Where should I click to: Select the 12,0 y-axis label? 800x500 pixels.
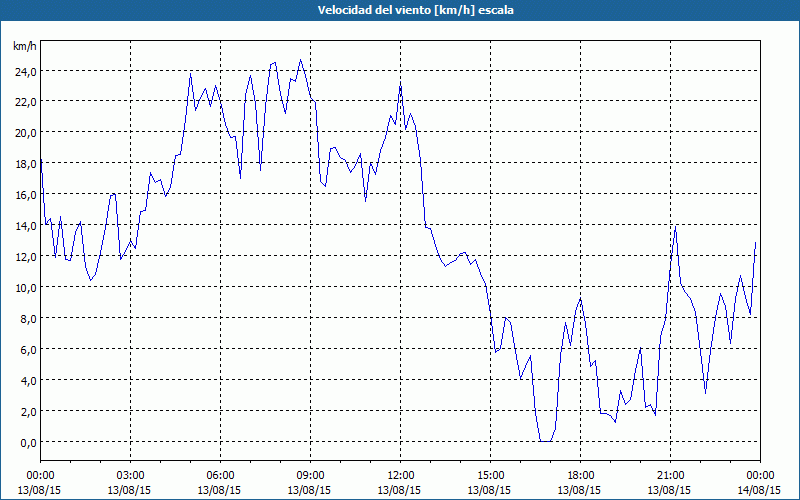28,257
